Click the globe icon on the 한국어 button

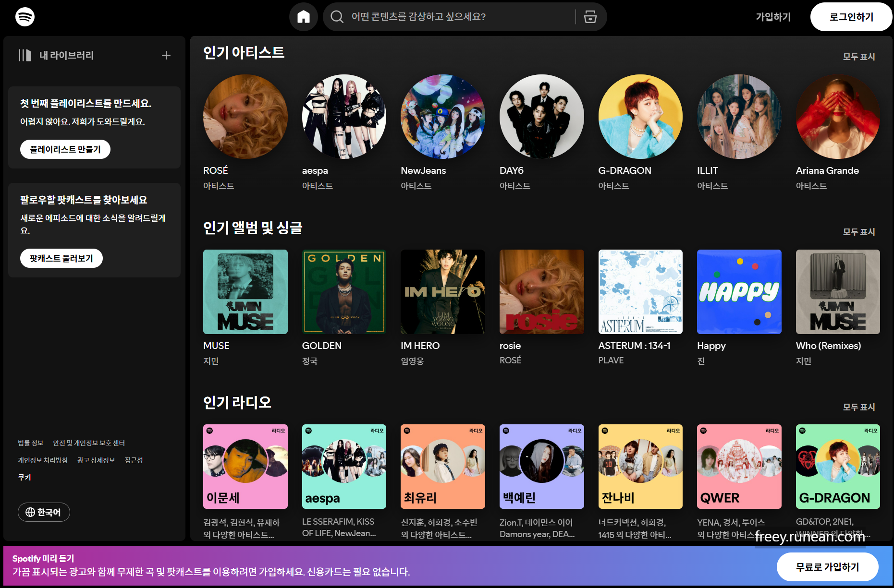[x=30, y=512]
